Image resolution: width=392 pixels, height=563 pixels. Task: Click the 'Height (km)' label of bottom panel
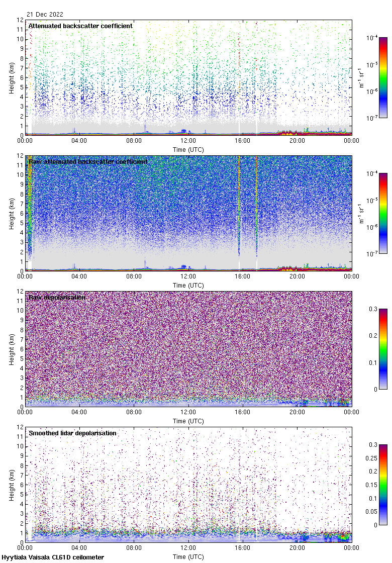pos(12,485)
